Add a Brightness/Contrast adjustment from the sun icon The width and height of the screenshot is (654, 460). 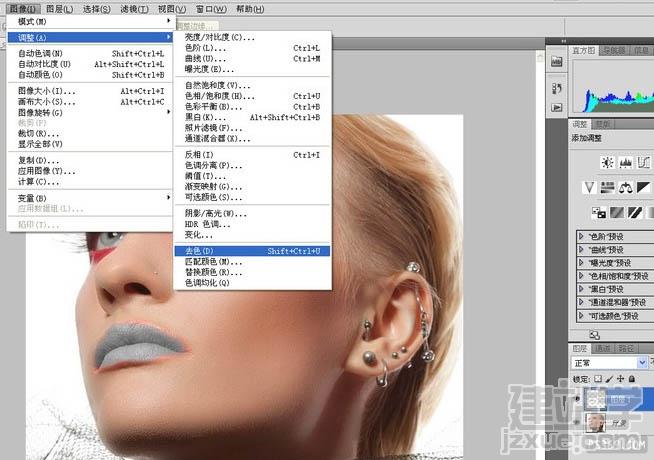pos(607,163)
